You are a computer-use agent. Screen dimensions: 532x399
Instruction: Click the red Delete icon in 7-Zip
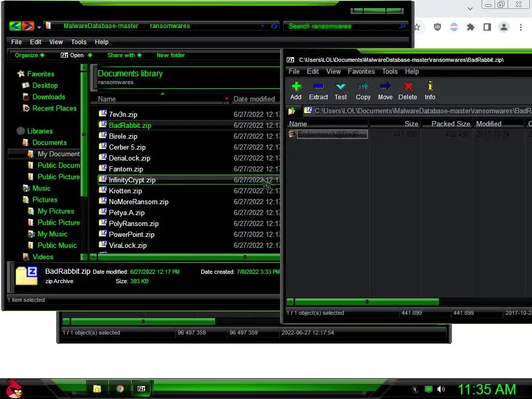[x=408, y=90]
